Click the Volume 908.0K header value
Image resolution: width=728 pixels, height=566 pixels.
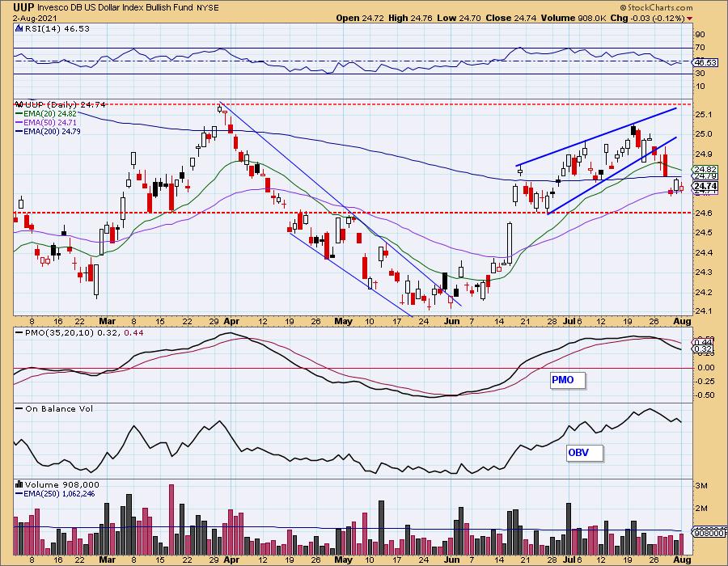[574, 18]
